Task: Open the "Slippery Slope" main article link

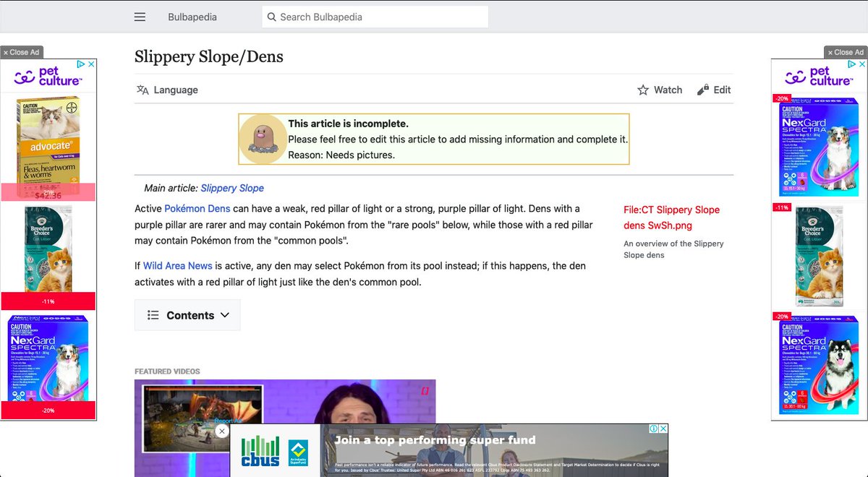Action: pos(232,187)
